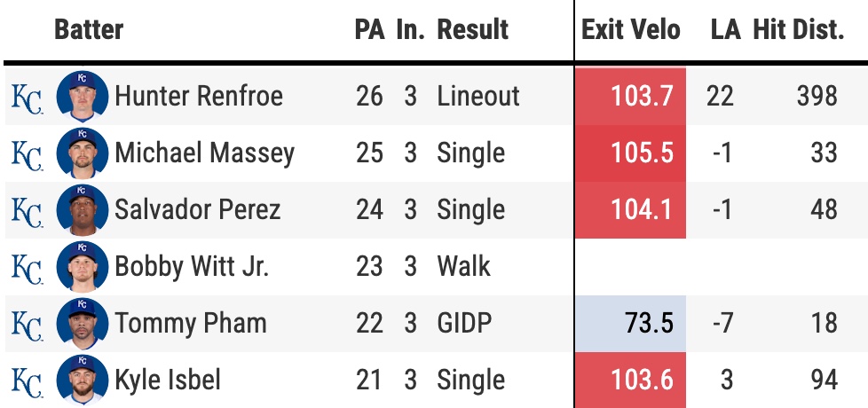
Task: Open Salvador Perez's headshot photo
Action: click(x=82, y=210)
